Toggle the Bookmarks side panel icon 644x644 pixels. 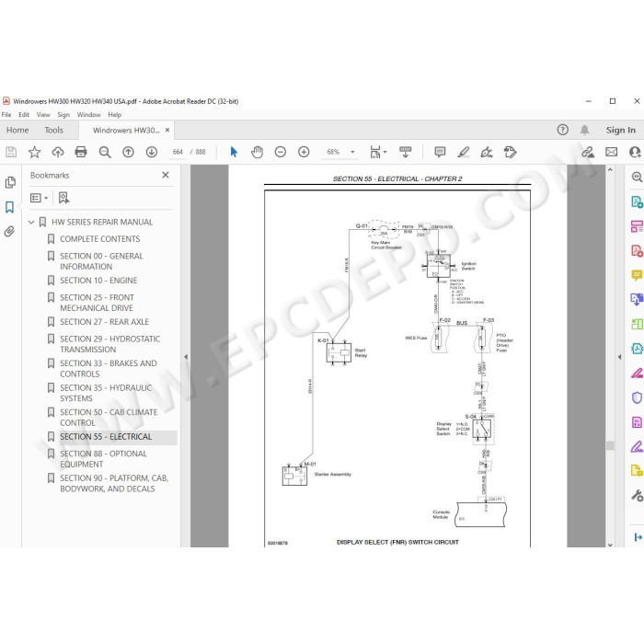[9, 207]
